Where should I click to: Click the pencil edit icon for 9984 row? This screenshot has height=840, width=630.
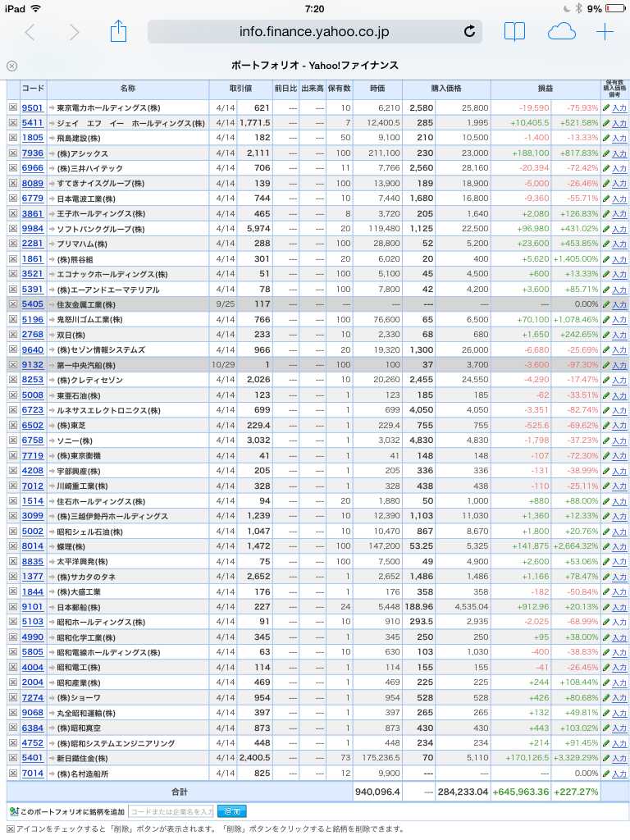[x=606, y=229]
